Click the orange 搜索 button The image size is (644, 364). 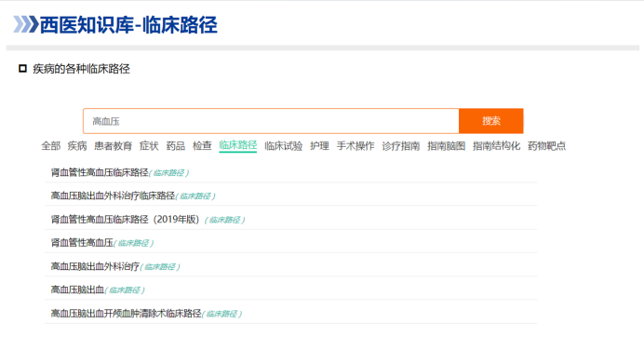491,121
